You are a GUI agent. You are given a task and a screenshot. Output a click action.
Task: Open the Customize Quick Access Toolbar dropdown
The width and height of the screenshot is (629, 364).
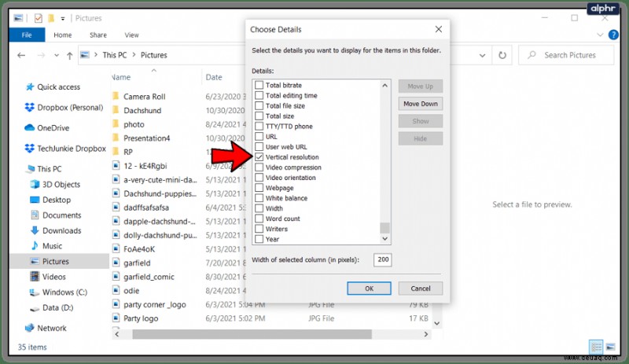(63, 18)
